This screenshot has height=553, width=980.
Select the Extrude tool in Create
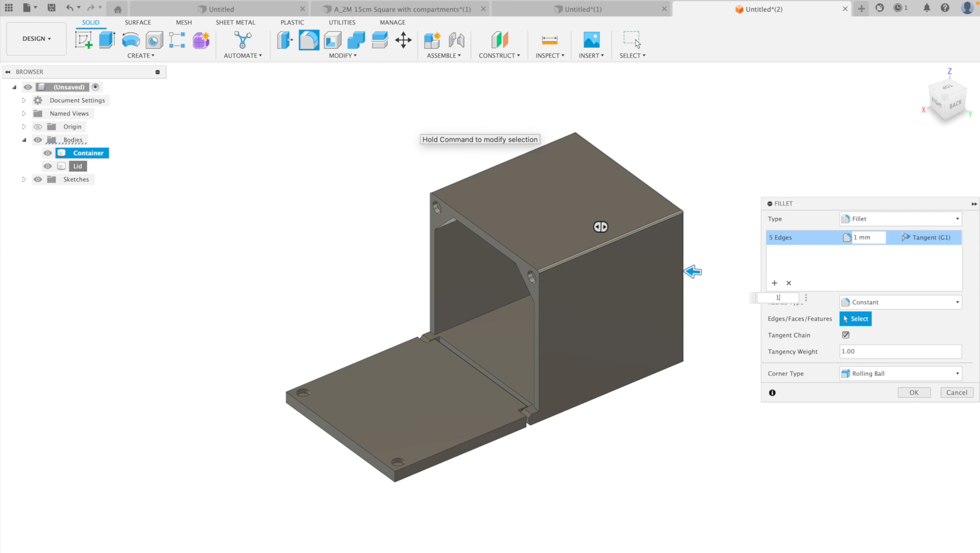tap(107, 40)
